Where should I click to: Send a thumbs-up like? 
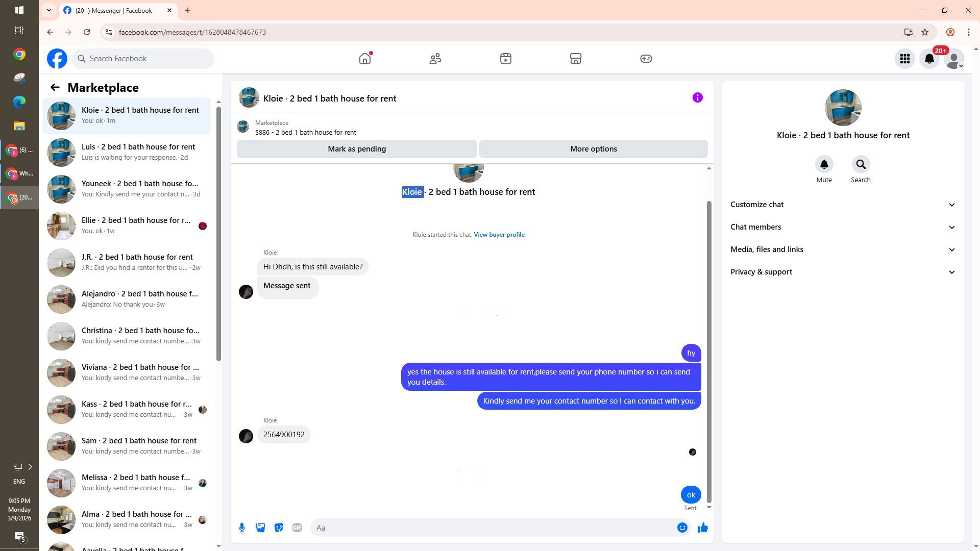pyautogui.click(x=703, y=528)
